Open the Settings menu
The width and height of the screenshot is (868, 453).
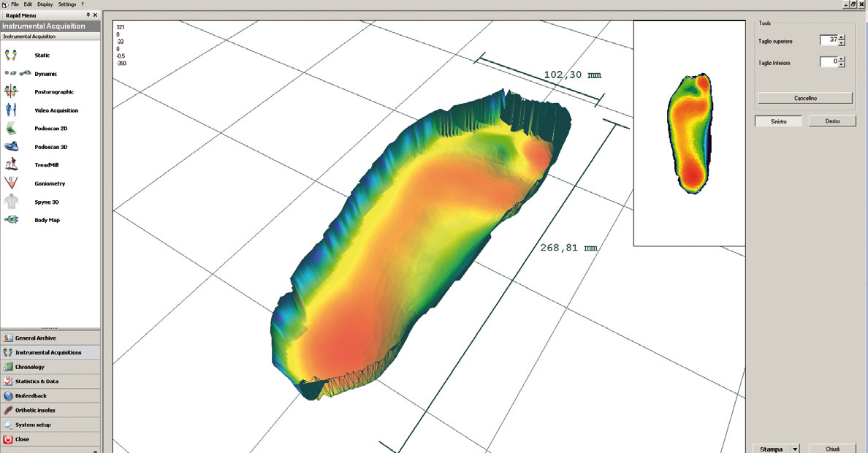67,4
